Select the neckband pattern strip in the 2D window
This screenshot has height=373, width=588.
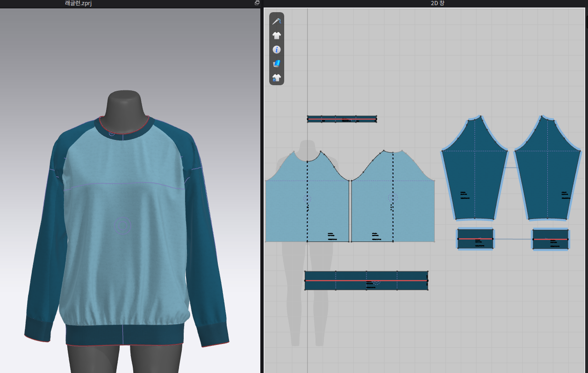point(342,119)
